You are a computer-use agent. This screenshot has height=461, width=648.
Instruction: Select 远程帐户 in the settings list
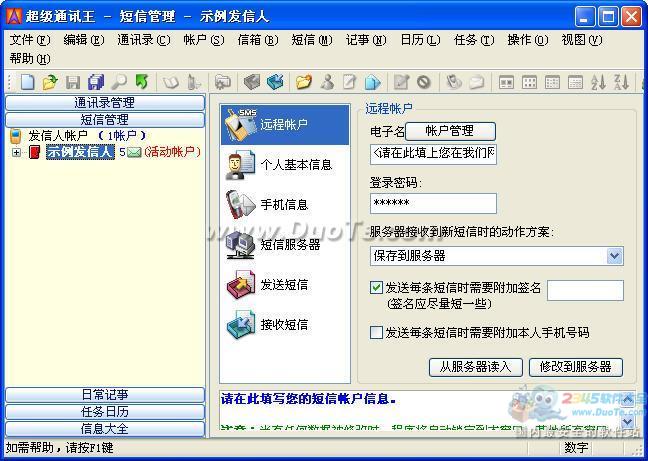[x=285, y=125]
